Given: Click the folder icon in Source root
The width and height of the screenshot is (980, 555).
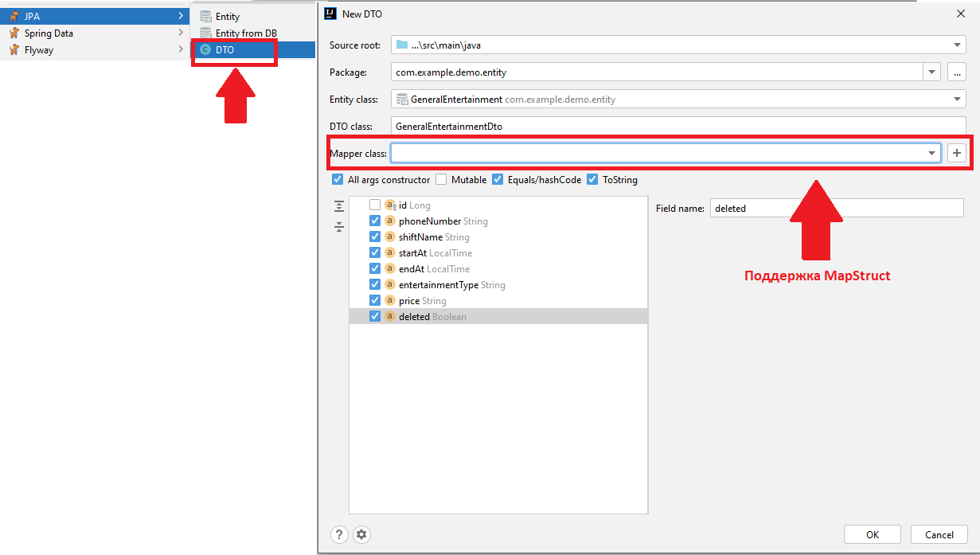Looking at the screenshot, I should 402,45.
